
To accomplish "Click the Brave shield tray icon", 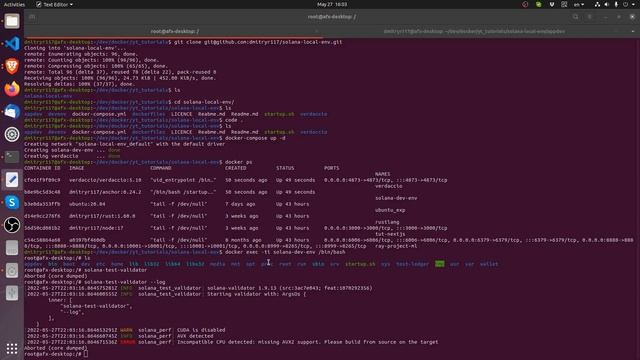I will tap(552, 4).
